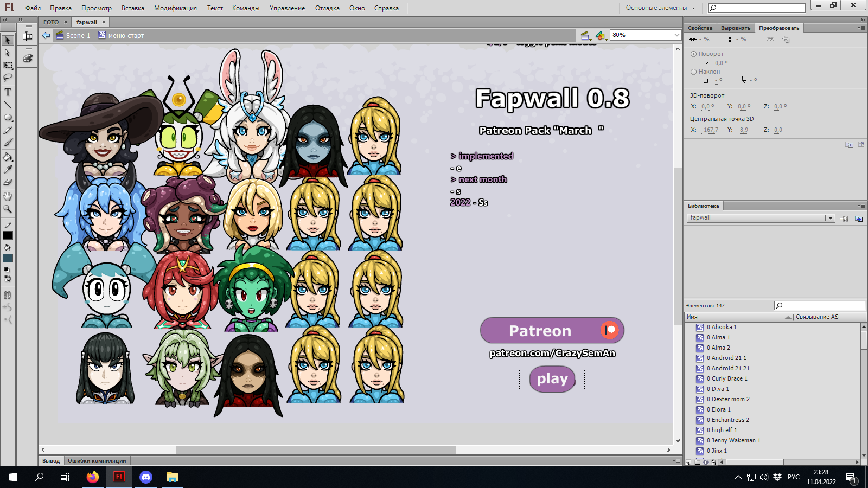Choose the Free Transform tool
This screenshot has width=868, height=488.
tap(8, 66)
